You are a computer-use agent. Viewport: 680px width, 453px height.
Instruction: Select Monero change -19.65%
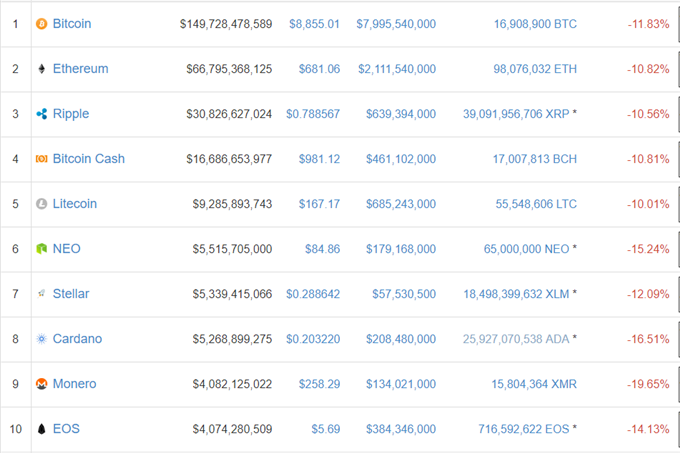(648, 385)
